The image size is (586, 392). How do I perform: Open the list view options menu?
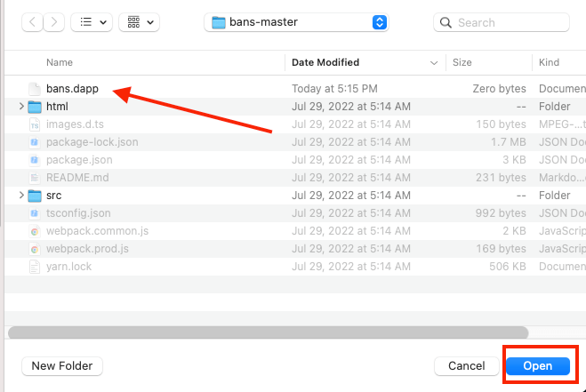pos(91,22)
